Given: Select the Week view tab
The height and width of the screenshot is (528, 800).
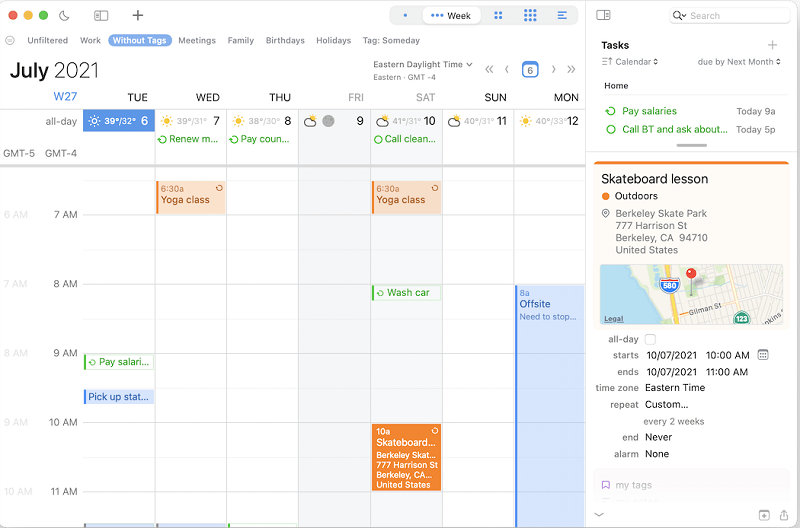Looking at the screenshot, I should tap(451, 15).
